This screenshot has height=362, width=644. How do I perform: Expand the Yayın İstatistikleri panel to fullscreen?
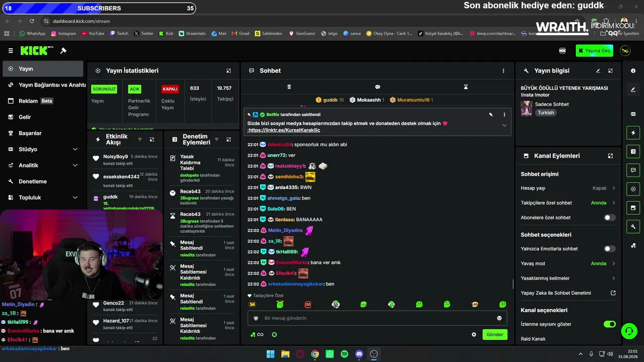[229, 71]
